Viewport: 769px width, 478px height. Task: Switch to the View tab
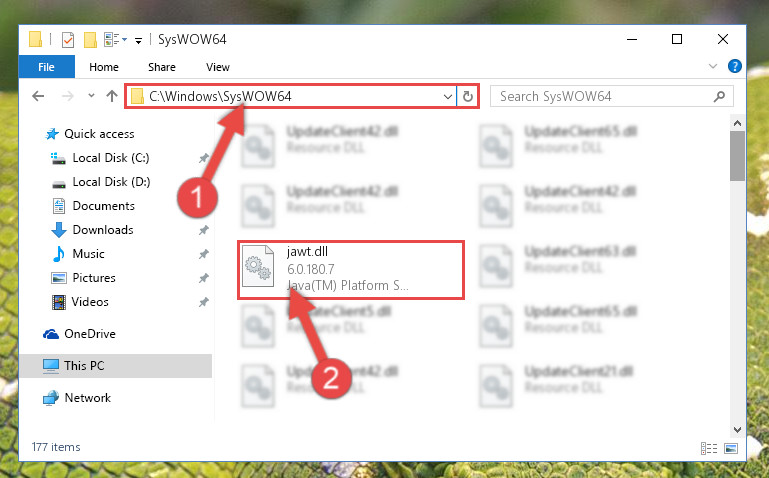point(218,67)
